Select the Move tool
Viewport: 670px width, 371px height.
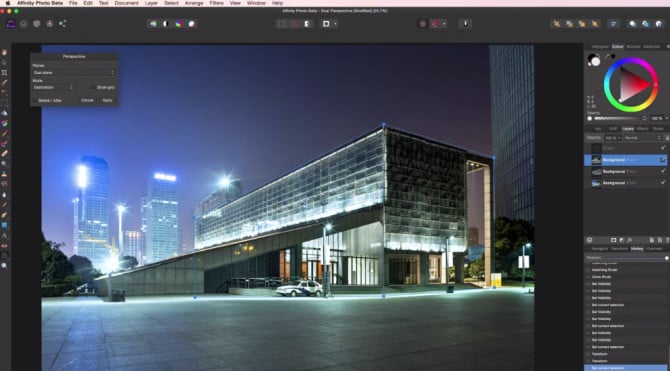tap(4, 62)
